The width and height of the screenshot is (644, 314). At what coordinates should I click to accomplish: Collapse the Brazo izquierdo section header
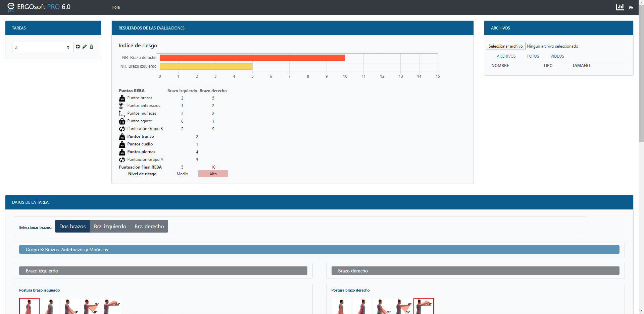coord(163,271)
